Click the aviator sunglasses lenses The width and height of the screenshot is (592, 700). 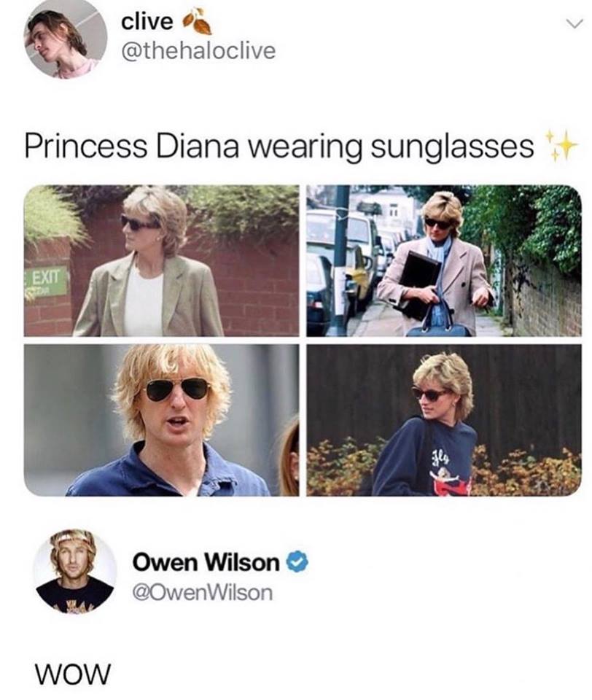[x=178, y=389]
